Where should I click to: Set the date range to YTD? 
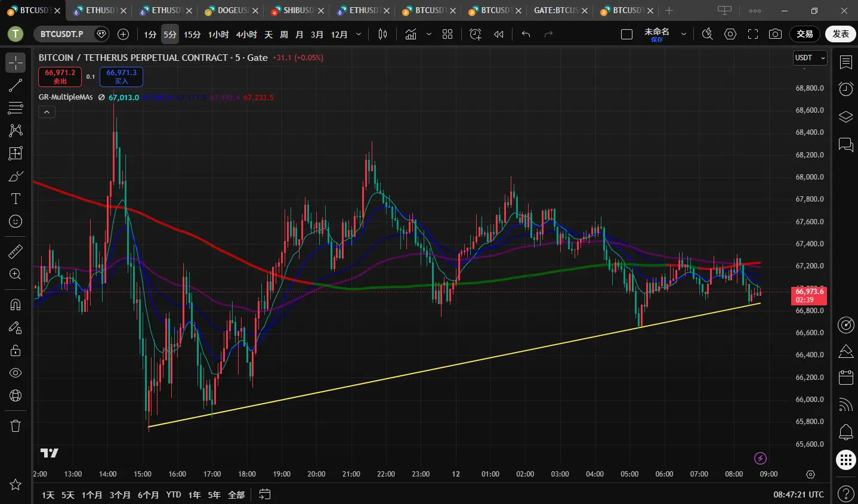point(174,495)
